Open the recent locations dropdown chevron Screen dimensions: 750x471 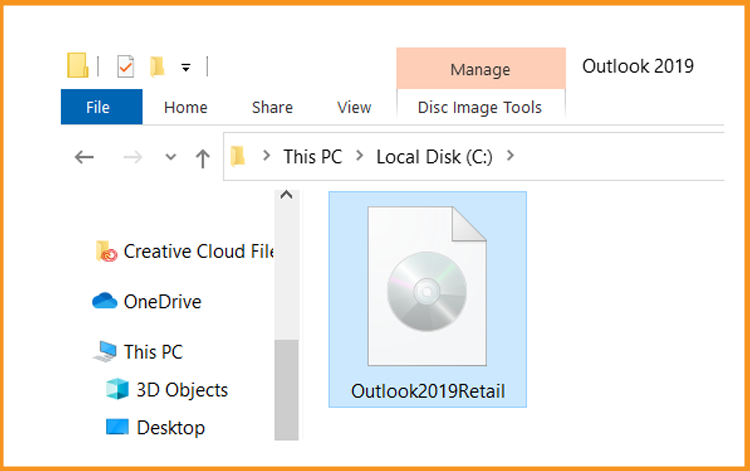pyautogui.click(x=171, y=157)
